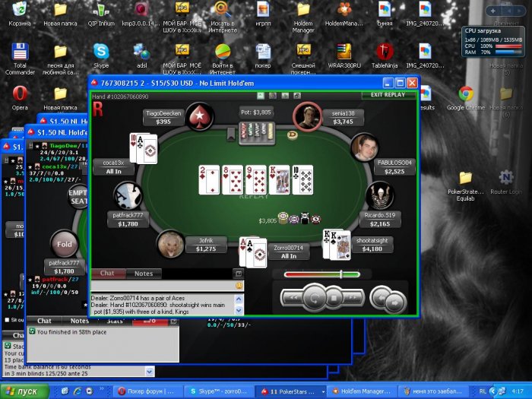The image size is (532, 399).
Task: Open the Opera browser desktop icon
Action: tap(20, 98)
